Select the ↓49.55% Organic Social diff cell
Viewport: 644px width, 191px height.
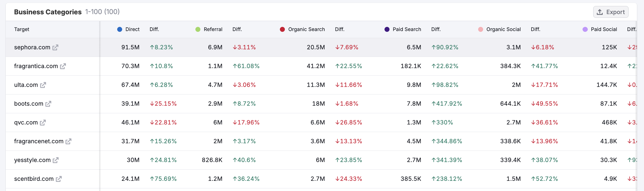pyautogui.click(x=544, y=104)
